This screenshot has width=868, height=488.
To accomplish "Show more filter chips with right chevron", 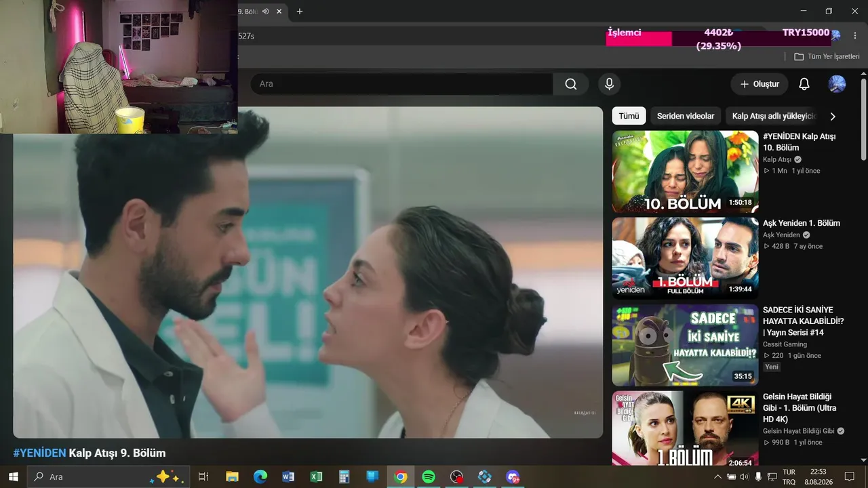I will point(833,116).
